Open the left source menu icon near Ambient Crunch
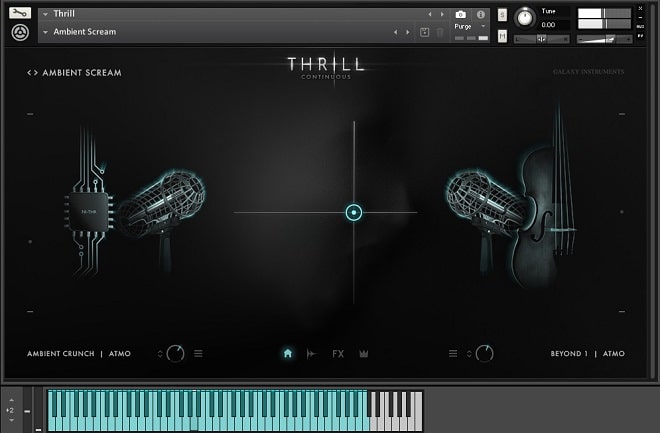660x433 pixels. (198, 353)
